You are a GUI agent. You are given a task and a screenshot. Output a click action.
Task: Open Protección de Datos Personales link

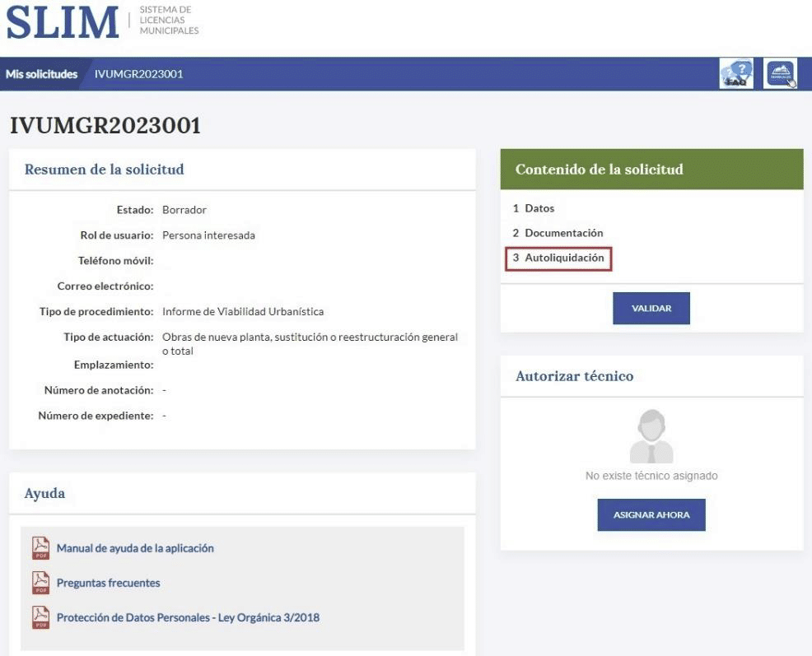(x=188, y=617)
